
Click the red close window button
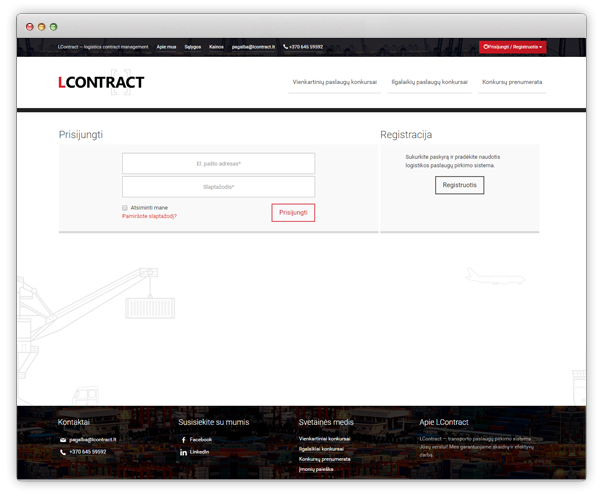[x=29, y=27]
